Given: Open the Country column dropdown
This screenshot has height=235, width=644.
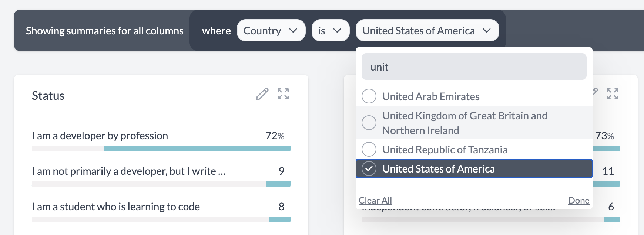Looking at the screenshot, I should (271, 30).
